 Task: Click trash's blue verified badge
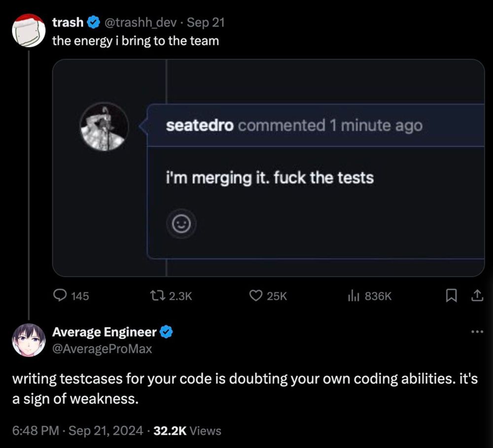[94, 23]
